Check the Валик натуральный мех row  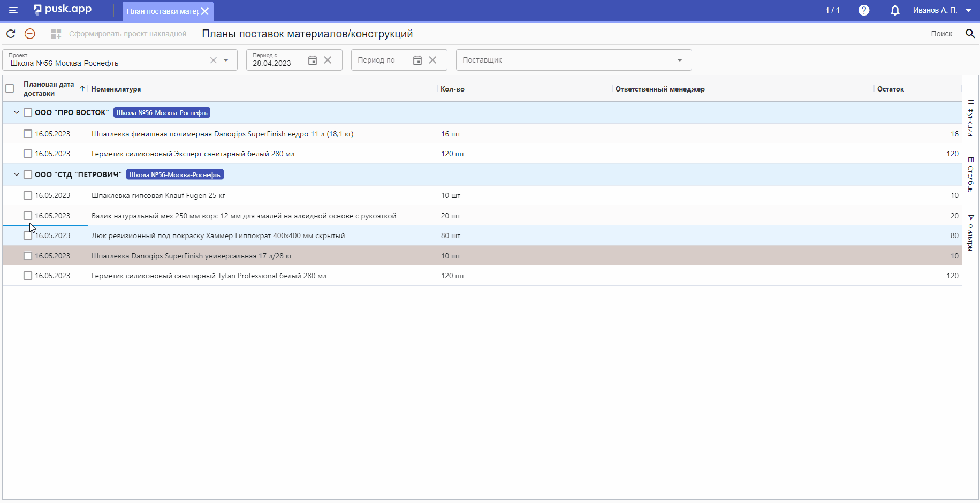pos(28,216)
